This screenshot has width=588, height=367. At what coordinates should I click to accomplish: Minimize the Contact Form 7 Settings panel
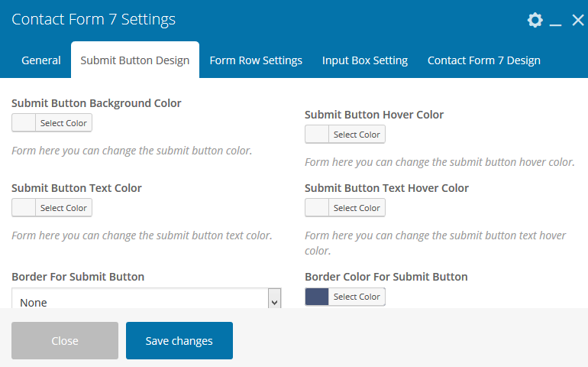click(556, 21)
